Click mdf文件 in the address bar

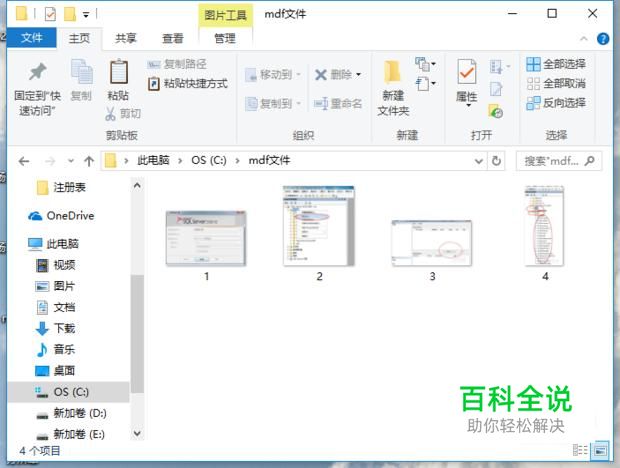269,160
